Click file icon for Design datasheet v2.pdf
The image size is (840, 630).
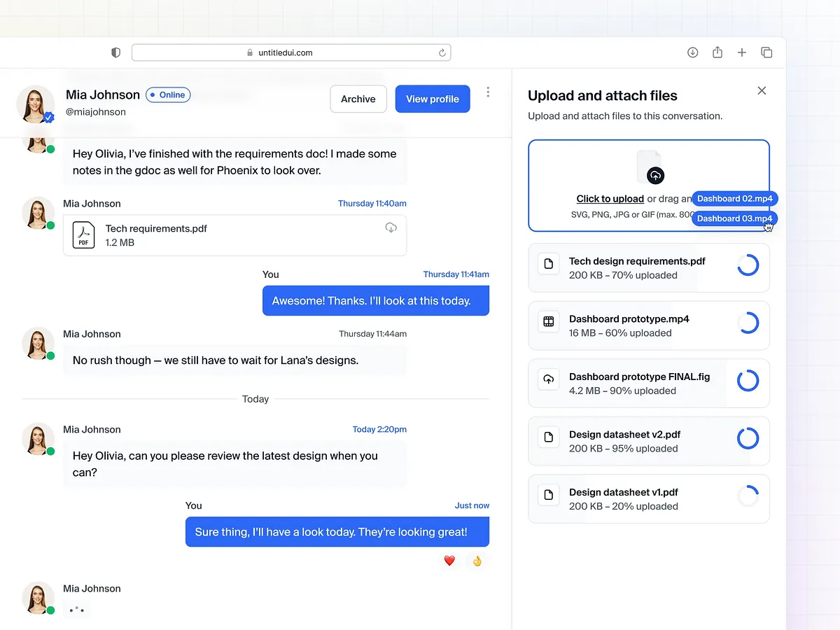pos(549,437)
